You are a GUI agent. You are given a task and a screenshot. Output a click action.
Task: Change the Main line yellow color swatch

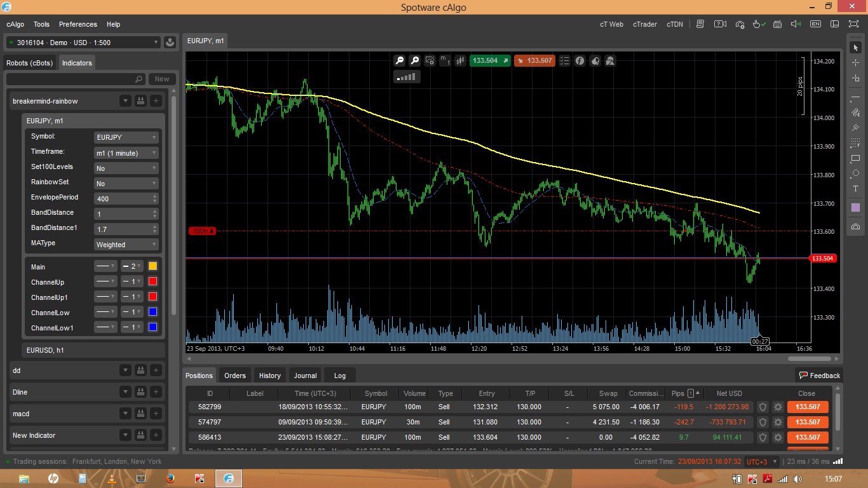click(x=153, y=266)
